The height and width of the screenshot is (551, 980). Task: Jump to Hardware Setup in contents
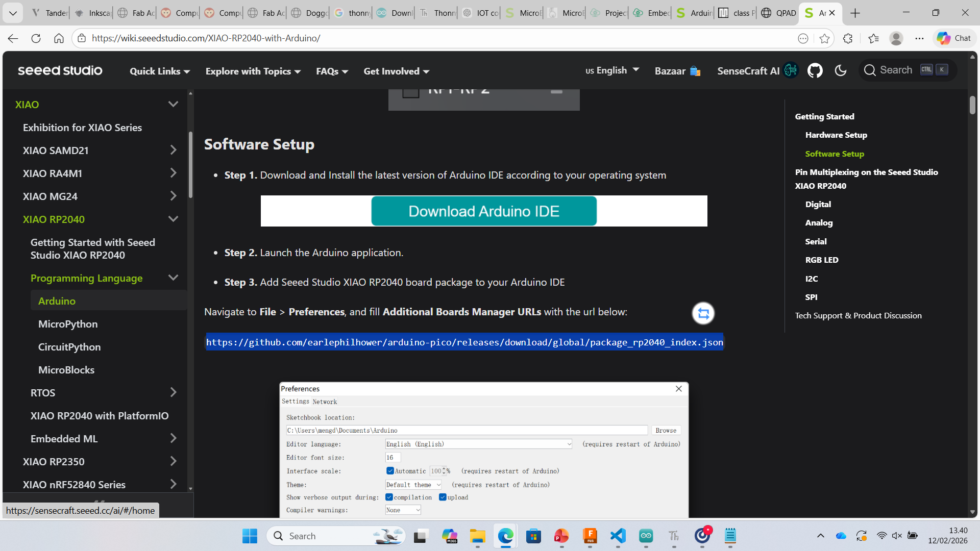[836, 135]
